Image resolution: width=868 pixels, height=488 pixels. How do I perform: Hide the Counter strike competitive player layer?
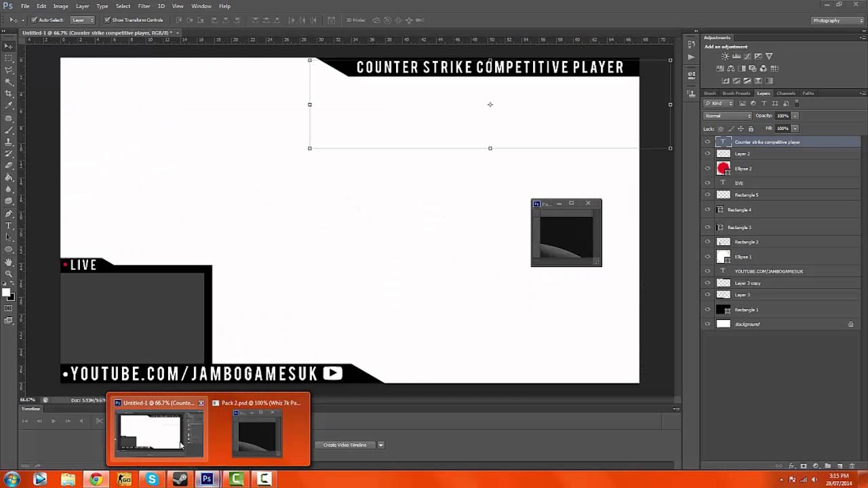coord(707,142)
